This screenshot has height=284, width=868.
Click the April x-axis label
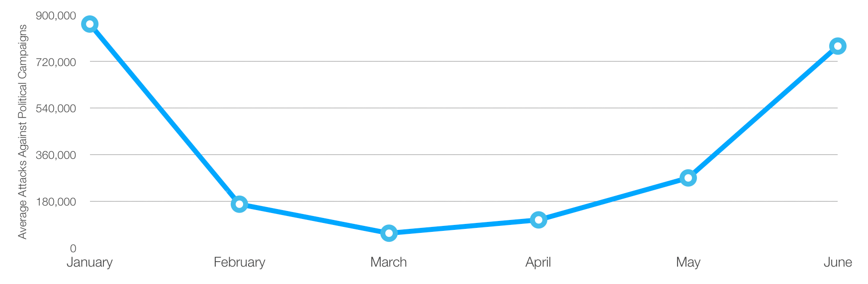click(538, 262)
